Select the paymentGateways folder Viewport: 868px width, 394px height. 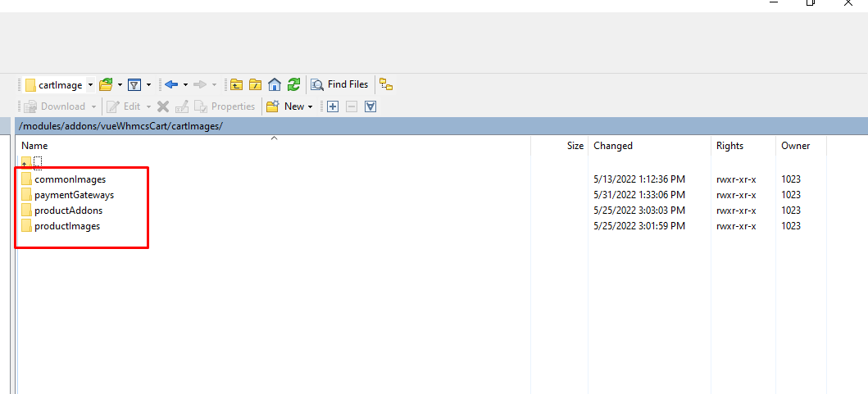click(x=74, y=195)
